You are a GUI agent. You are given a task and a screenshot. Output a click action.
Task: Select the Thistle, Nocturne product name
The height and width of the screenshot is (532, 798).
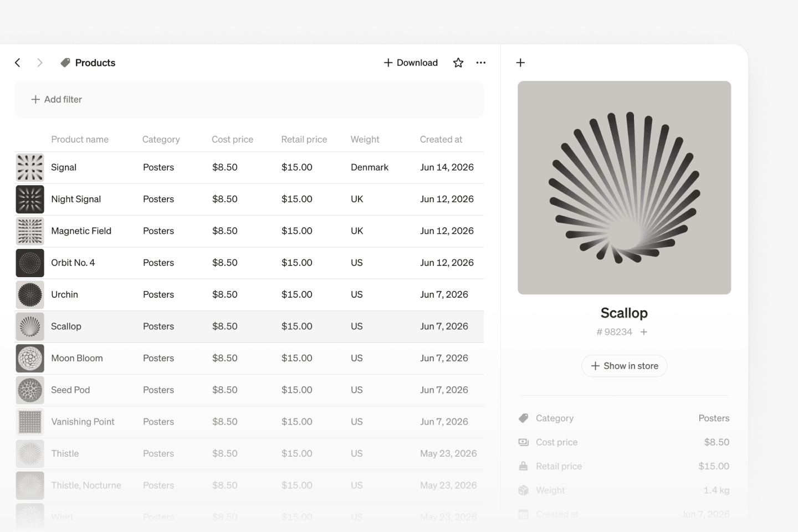(x=86, y=485)
